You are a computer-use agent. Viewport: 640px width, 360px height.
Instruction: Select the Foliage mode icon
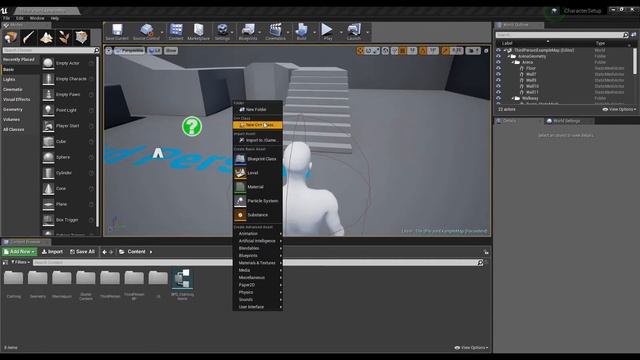click(x=64, y=38)
